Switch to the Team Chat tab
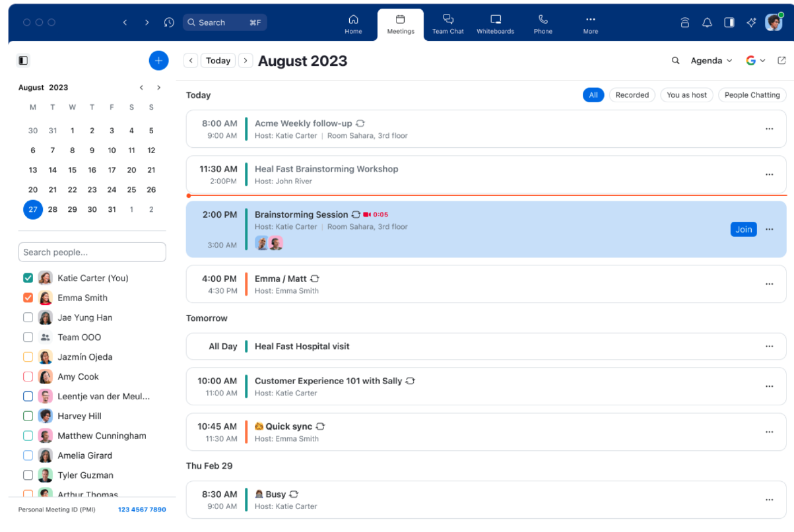 coord(447,24)
